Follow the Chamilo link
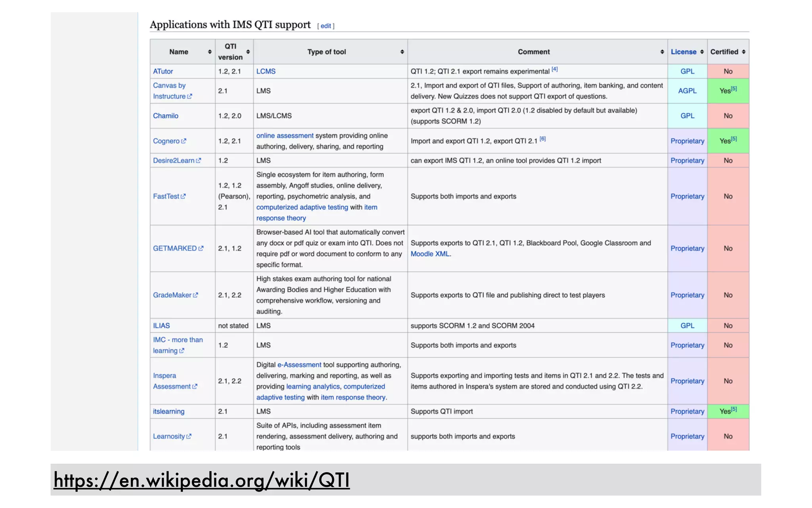Image resolution: width=812 pixels, height=508 pixels. pyautogui.click(x=166, y=116)
